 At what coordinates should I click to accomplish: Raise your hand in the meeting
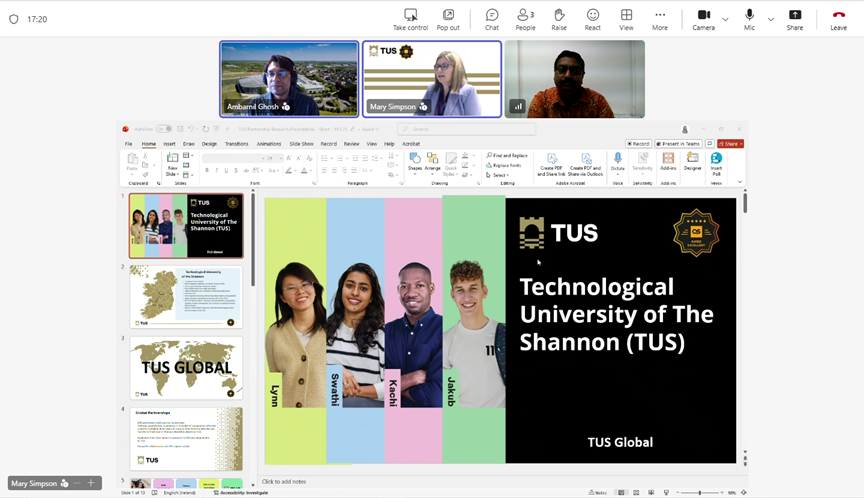559,19
